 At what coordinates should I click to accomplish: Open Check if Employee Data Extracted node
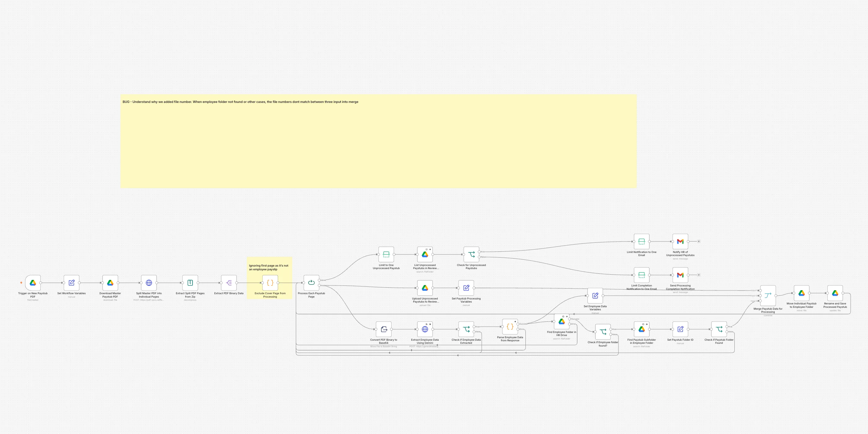[466, 329]
